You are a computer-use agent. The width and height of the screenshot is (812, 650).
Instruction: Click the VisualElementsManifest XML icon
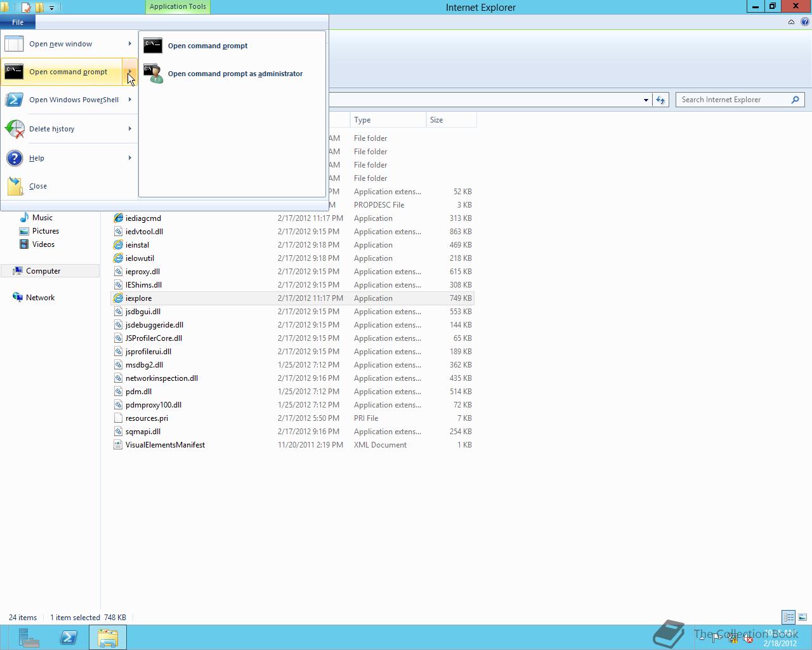pos(118,445)
